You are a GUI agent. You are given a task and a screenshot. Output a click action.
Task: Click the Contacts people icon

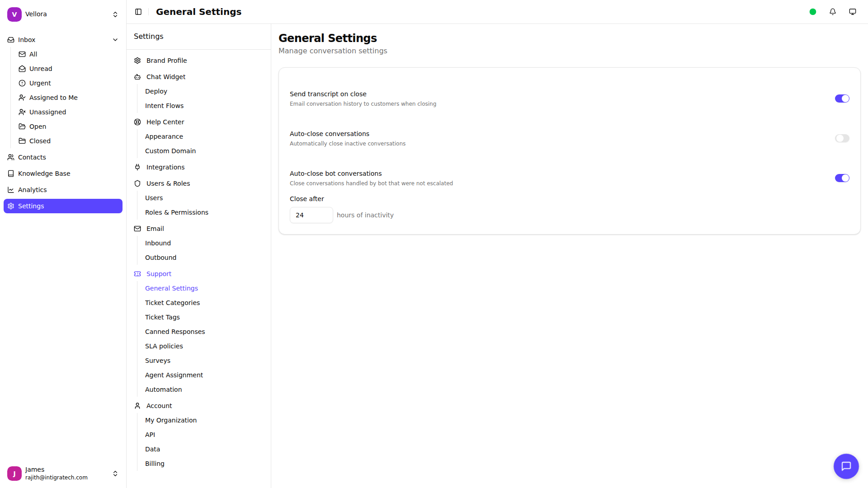click(11, 157)
